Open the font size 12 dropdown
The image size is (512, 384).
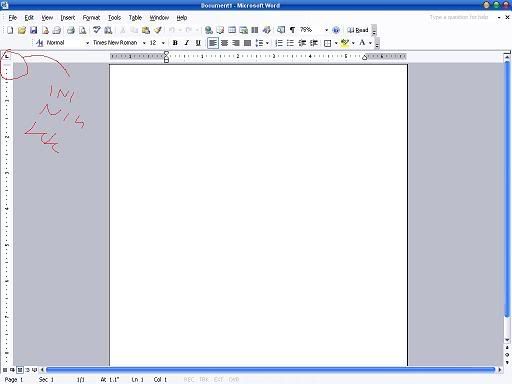pos(163,43)
